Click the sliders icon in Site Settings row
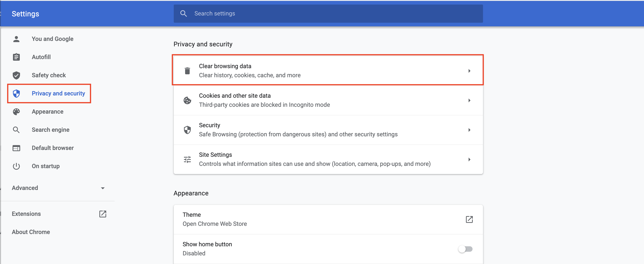Viewport: 644px width, 264px height. 187,159
